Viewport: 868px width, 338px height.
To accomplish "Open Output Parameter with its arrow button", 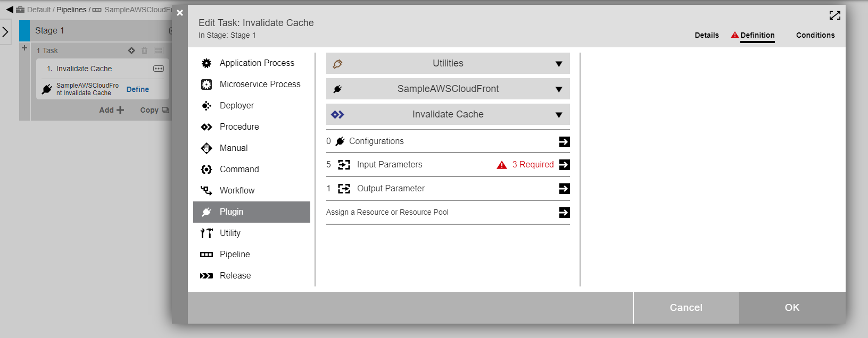I will pyautogui.click(x=565, y=189).
